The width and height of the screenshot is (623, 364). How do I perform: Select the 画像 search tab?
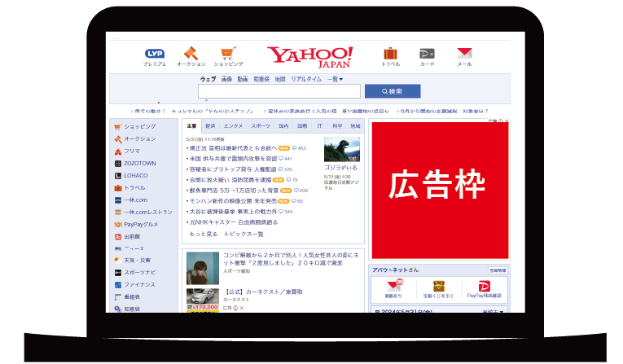click(226, 80)
